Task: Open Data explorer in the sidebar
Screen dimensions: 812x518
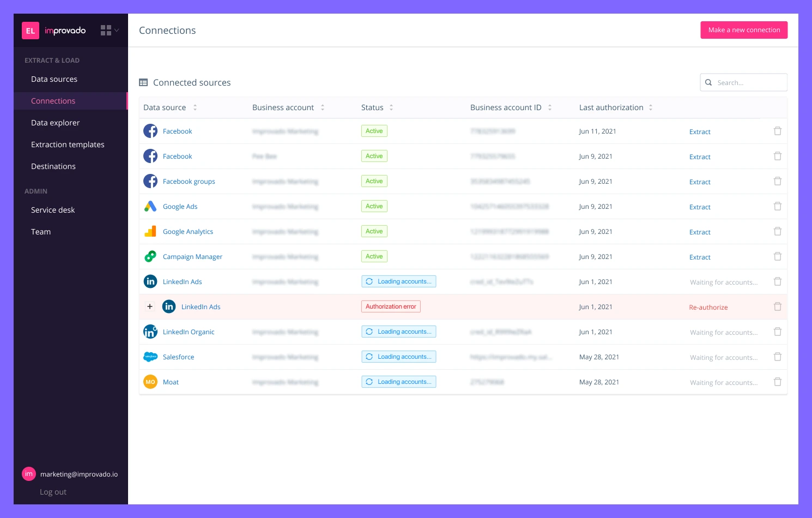Action: pos(55,123)
